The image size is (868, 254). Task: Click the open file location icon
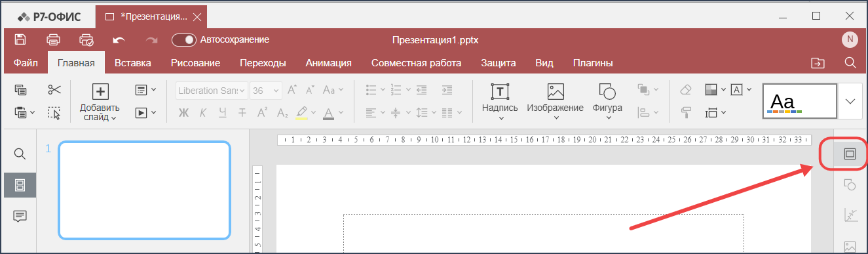818,63
